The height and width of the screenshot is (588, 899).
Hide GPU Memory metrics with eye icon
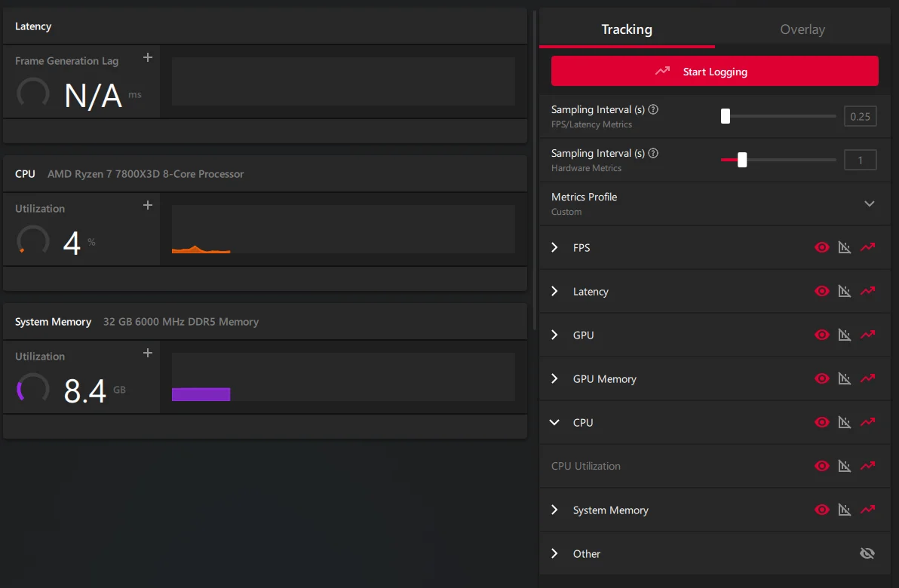click(821, 378)
